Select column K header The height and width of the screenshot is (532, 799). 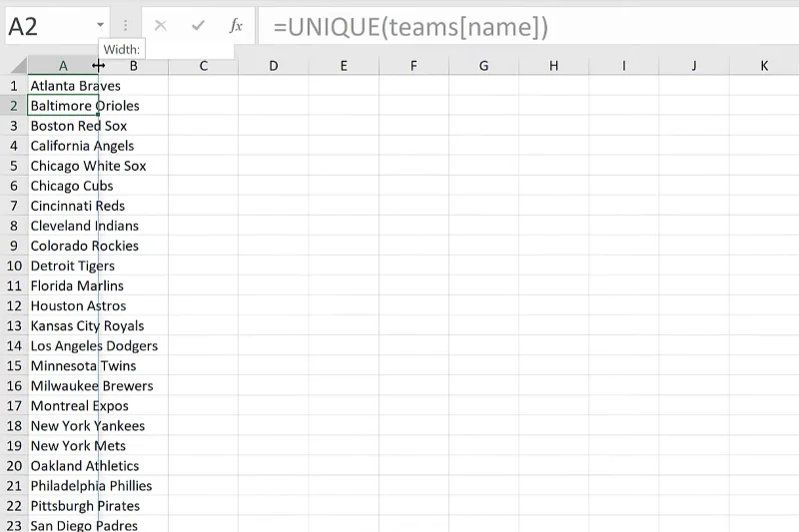(764, 66)
